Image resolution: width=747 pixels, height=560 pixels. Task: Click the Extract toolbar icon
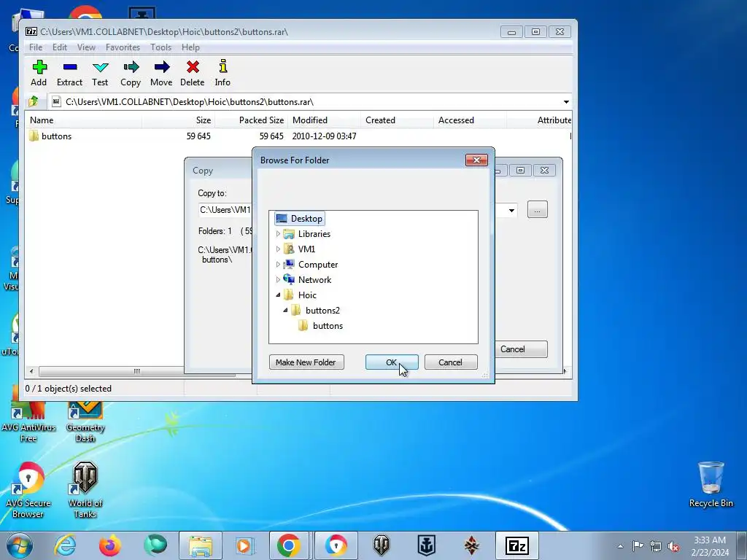69,67
